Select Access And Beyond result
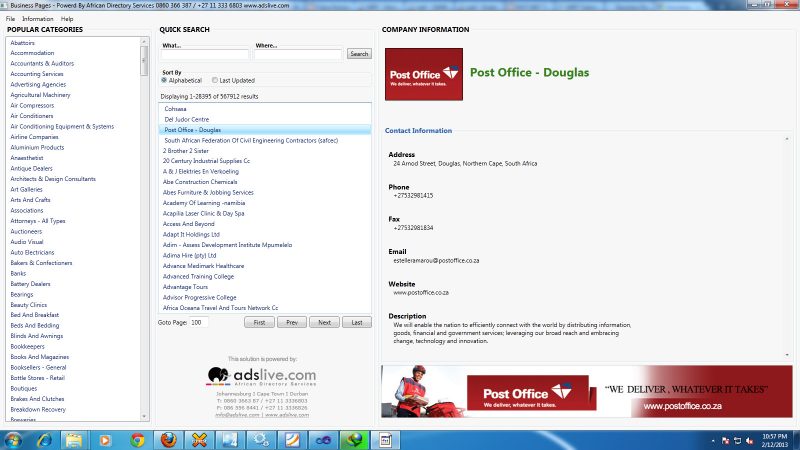Image resolution: width=800 pixels, height=450 pixels. pos(189,224)
